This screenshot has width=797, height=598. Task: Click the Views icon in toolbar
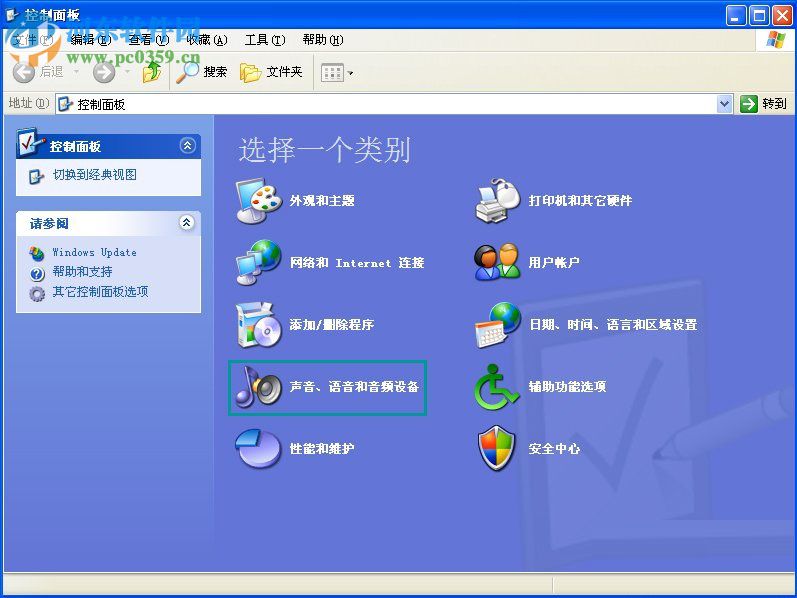coord(332,73)
